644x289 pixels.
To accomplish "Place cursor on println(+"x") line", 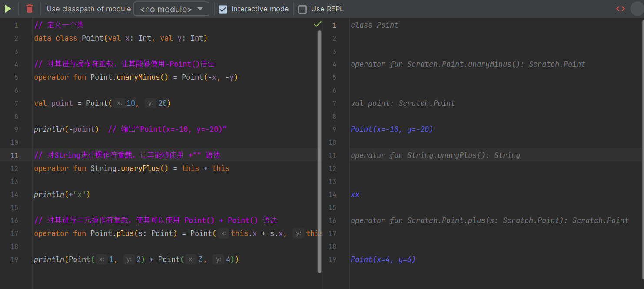I will pos(62,194).
